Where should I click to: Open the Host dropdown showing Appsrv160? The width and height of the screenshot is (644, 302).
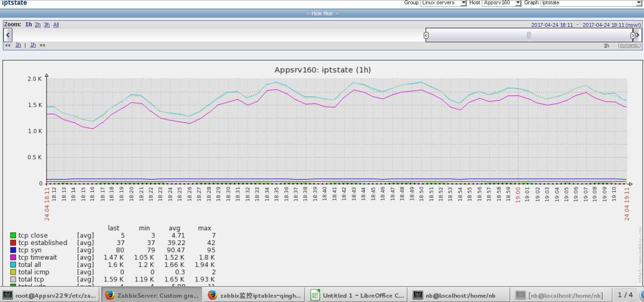(x=501, y=3)
